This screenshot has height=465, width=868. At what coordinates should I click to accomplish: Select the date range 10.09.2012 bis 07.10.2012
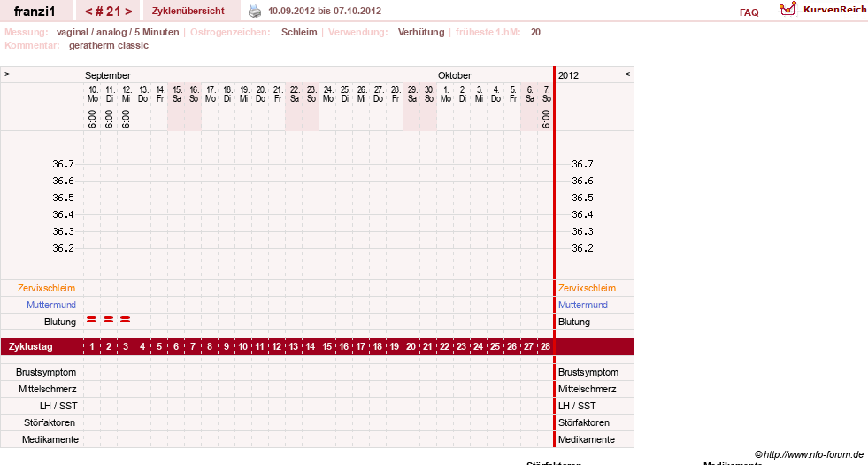325,11
